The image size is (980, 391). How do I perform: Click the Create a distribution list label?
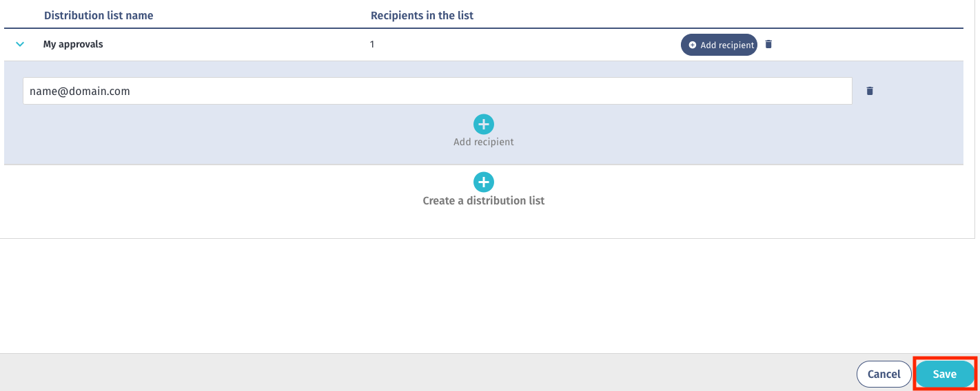[484, 200]
